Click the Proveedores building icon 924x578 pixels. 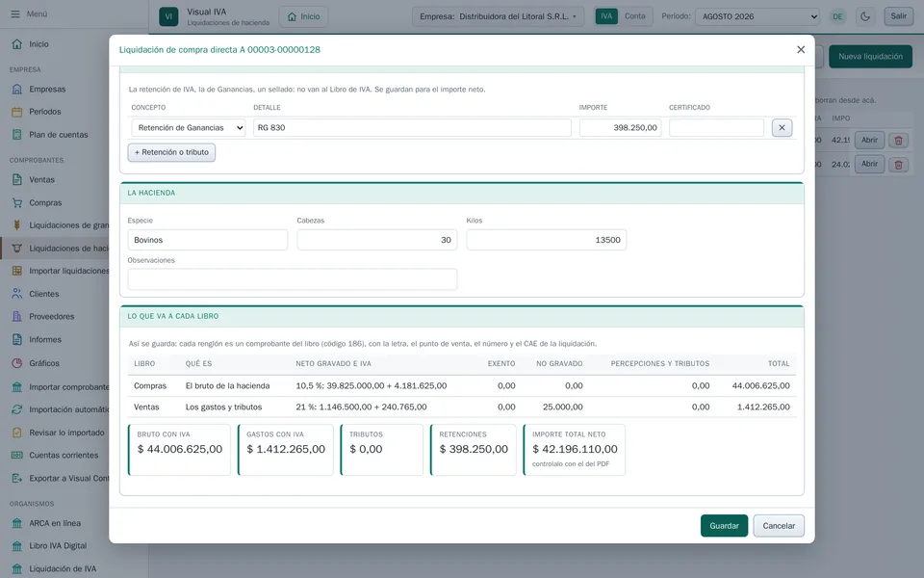pyautogui.click(x=17, y=316)
